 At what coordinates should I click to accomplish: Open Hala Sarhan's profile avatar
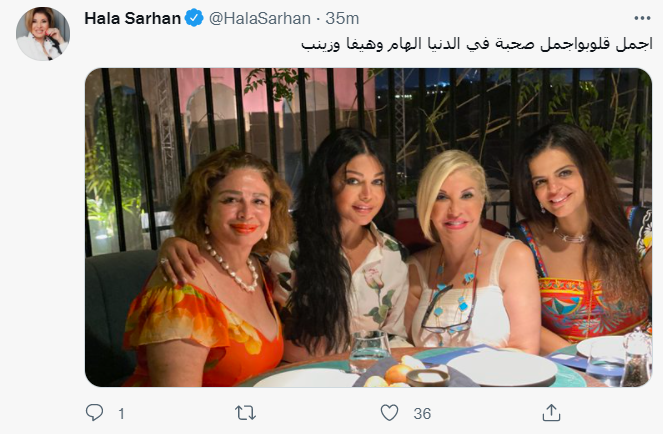(43, 34)
